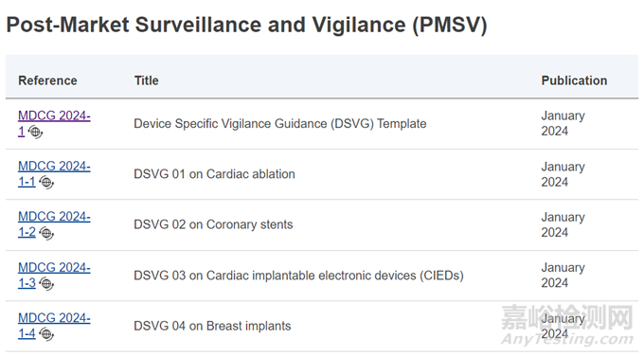The image size is (644, 356).
Task: Select the Title column header
Action: pyautogui.click(x=146, y=80)
